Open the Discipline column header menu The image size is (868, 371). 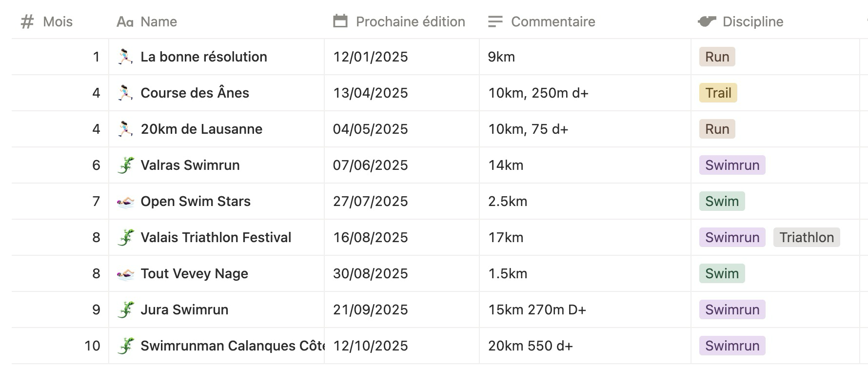click(x=752, y=21)
